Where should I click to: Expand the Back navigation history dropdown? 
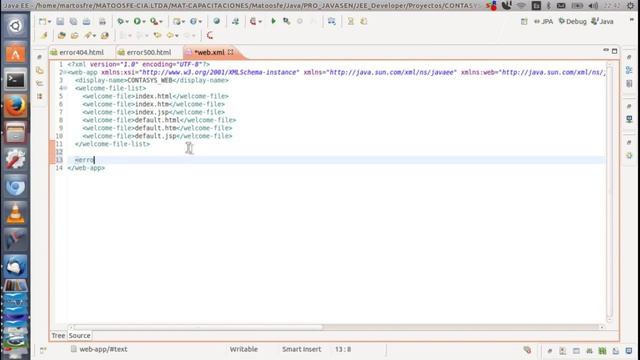(177, 36)
